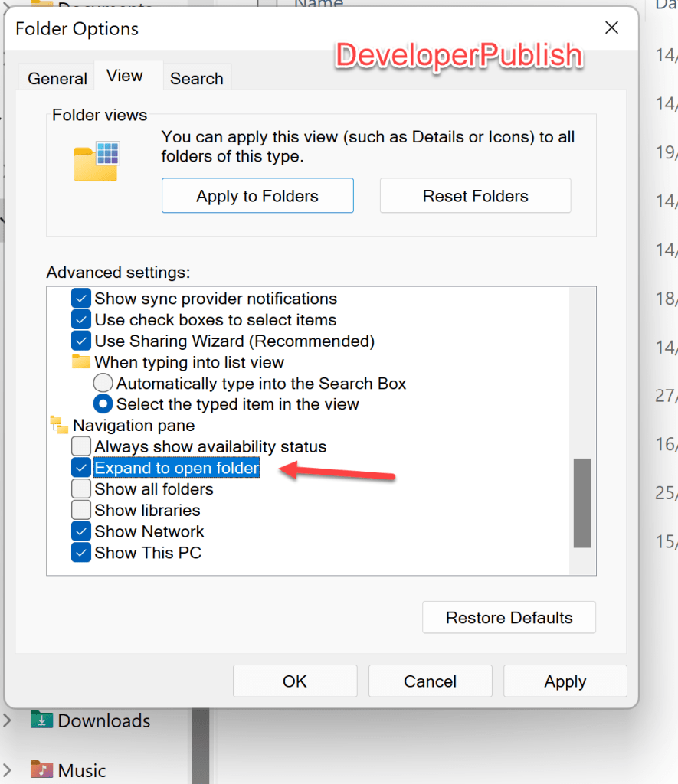
Task: Click the folder icon beside 'When typing into list view'
Action: [x=80, y=361]
